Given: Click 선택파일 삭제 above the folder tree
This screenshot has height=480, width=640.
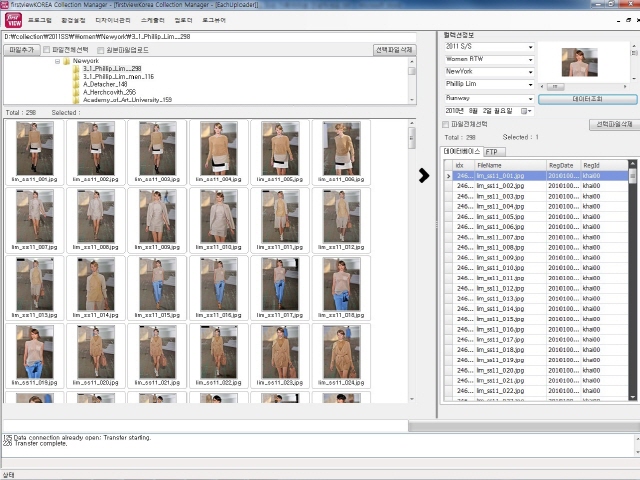Looking at the screenshot, I should [394, 50].
